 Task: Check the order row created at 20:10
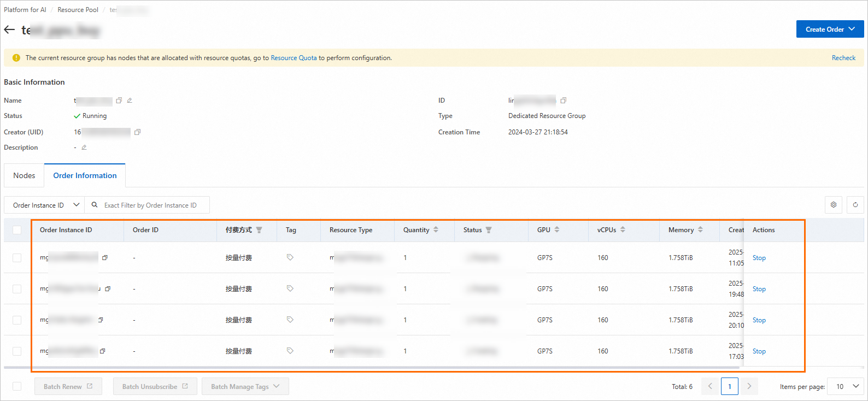17,320
